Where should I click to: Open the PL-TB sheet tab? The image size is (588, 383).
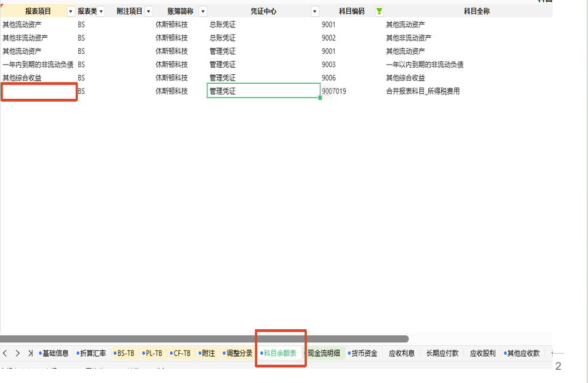[x=153, y=353]
